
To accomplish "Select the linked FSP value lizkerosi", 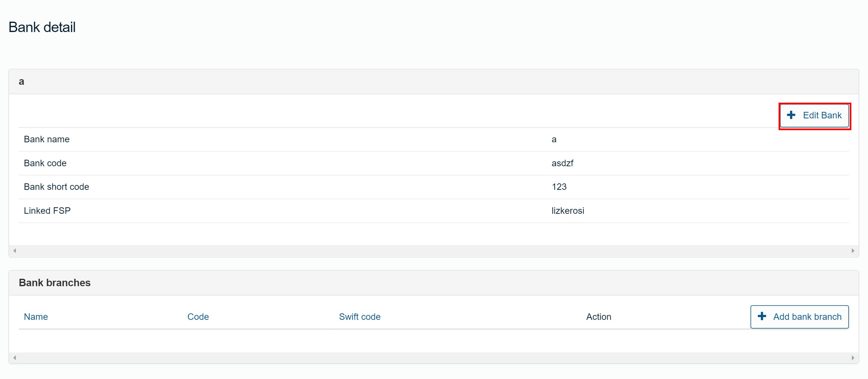I will (x=568, y=211).
